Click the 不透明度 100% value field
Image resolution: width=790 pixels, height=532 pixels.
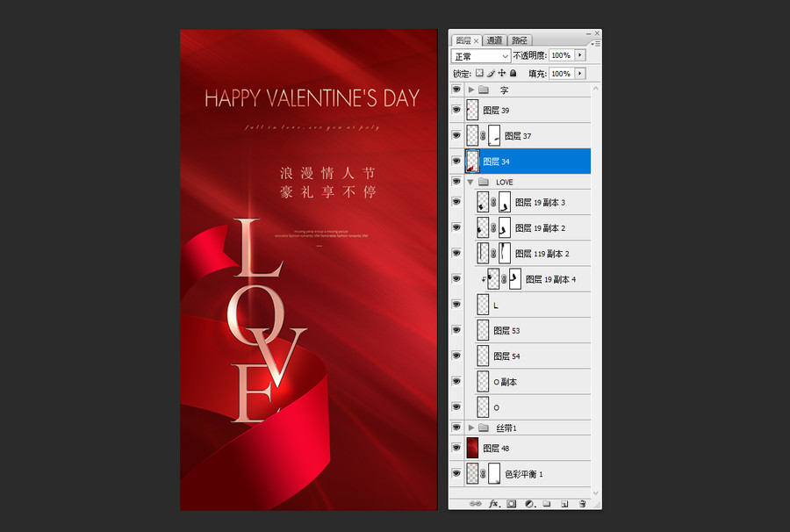coord(561,55)
